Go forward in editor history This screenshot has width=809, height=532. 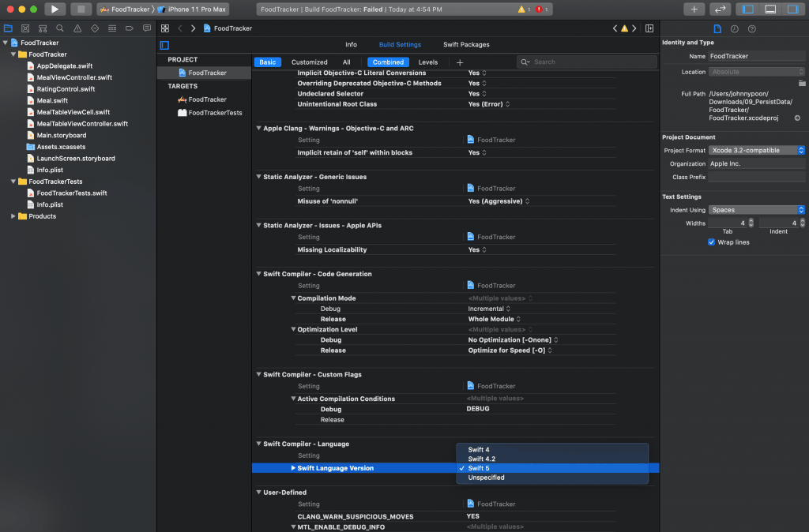point(193,28)
